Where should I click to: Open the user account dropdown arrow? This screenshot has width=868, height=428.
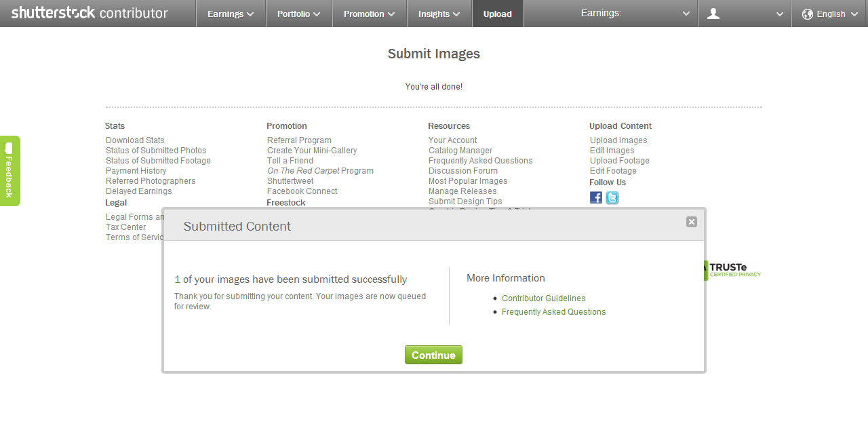(780, 14)
